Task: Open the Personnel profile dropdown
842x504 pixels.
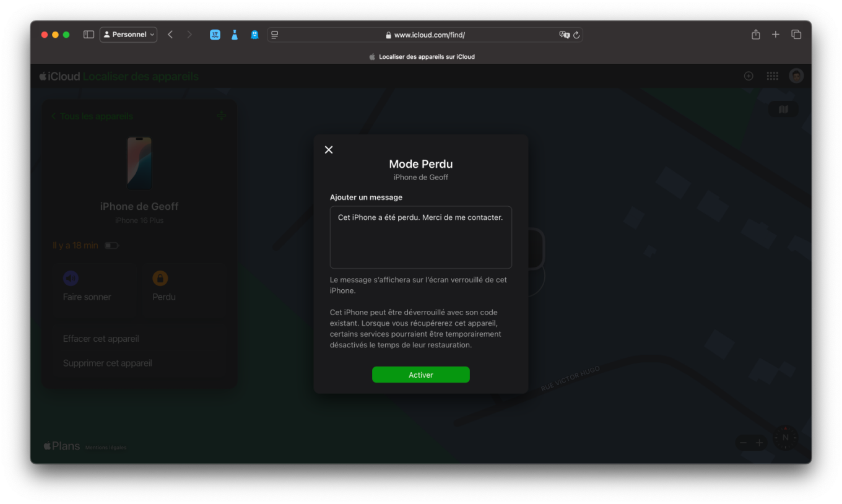Action: point(129,35)
